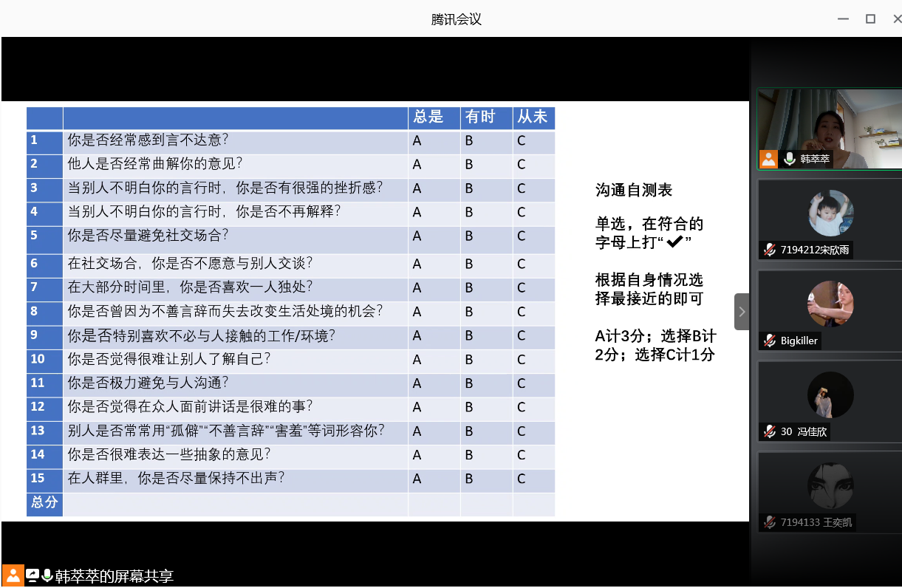Select 韩萃萃's live video tile
The height and width of the screenshot is (588, 902).
[x=830, y=129]
